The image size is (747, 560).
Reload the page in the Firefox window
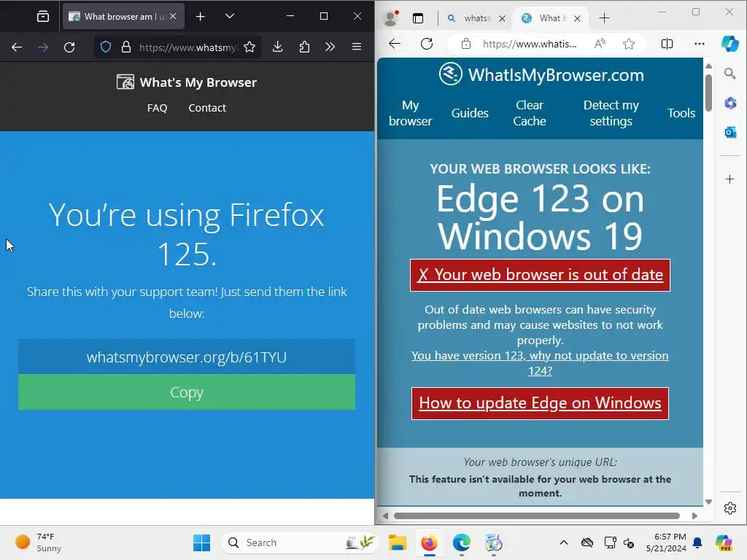(69, 47)
